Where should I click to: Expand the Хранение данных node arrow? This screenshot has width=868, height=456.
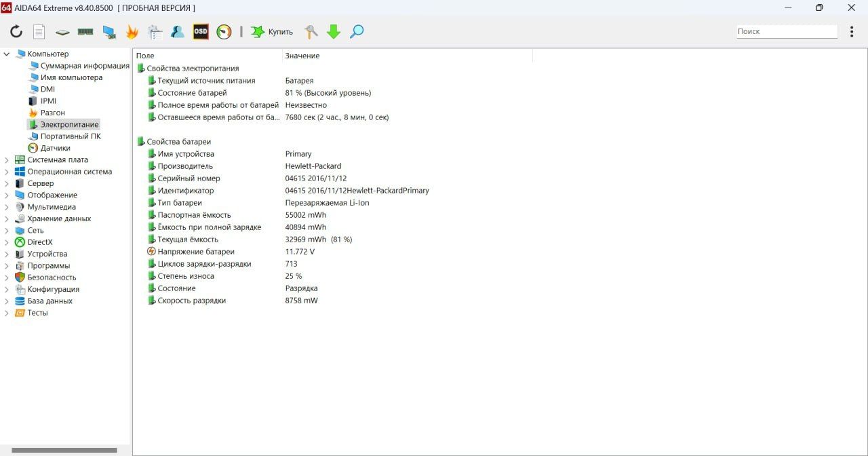(7, 218)
